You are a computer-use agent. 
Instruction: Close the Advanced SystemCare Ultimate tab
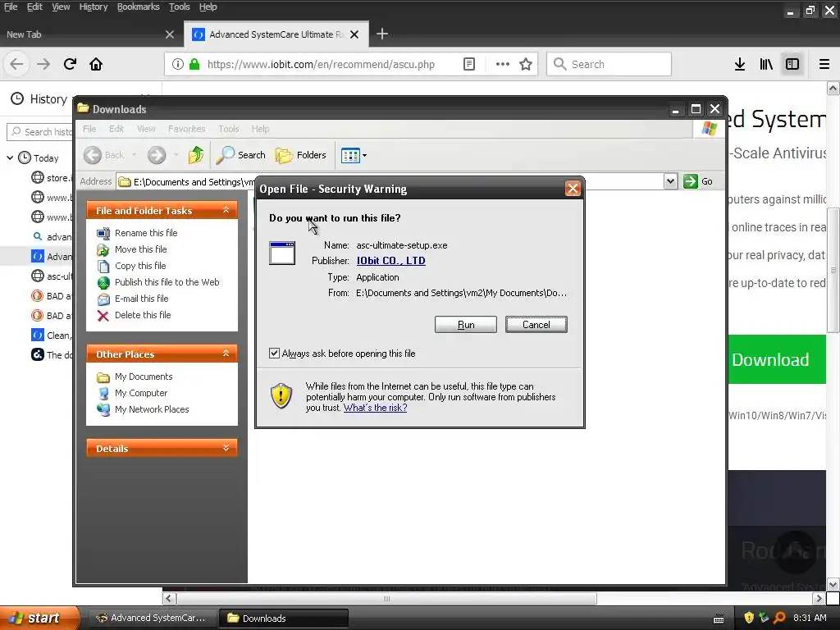point(354,34)
